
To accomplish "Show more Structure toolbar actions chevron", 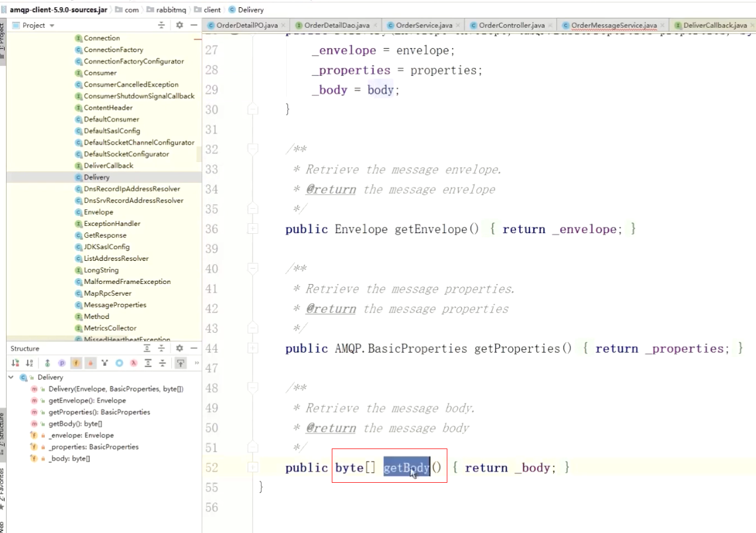I will 196,363.
